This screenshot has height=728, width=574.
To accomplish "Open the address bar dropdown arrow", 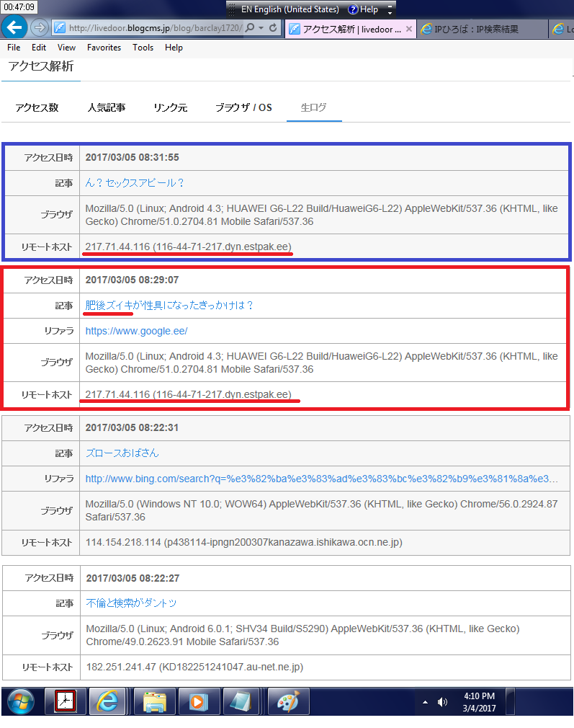I will pyautogui.click(x=261, y=28).
